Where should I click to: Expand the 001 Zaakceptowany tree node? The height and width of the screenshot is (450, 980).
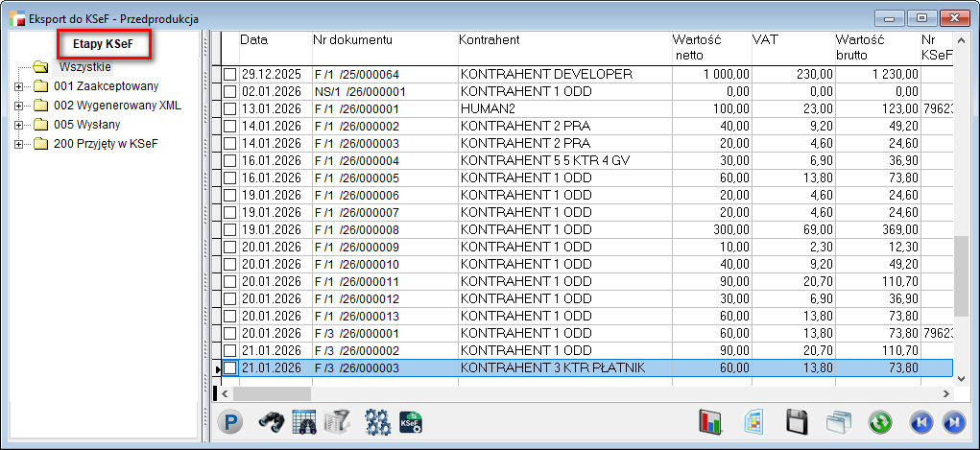[18, 86]
